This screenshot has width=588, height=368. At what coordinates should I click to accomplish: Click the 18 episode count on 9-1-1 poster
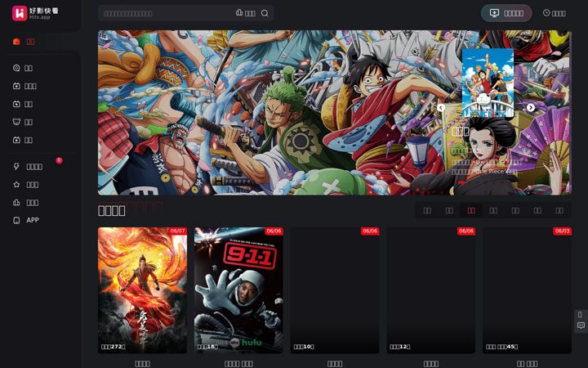click(207, 347)
